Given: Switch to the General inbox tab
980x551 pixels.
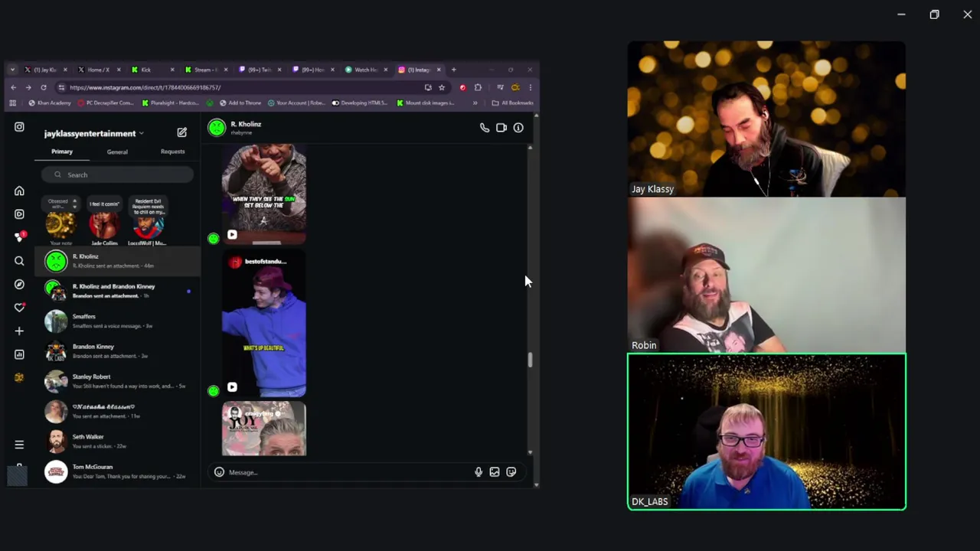Looking at the screenshot, I should (x=117, y=152).
